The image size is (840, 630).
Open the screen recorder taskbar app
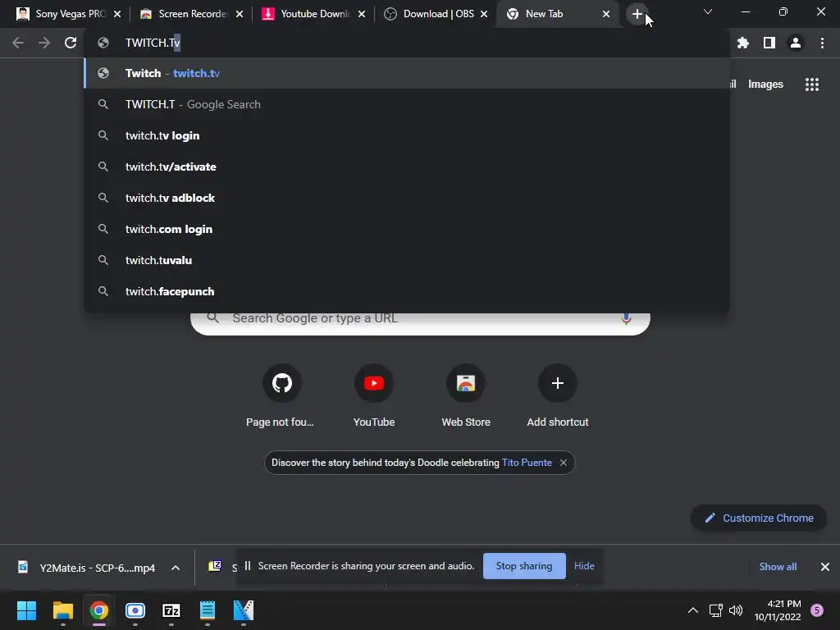pos(135,610)
